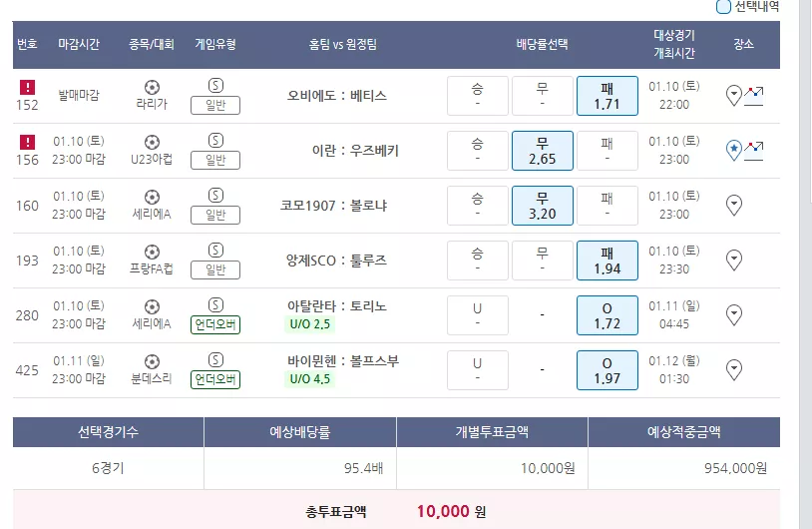Toggle the 선택내역 checkbox
The width and height of the screenshot is (812, 529).
click(723, 7)
